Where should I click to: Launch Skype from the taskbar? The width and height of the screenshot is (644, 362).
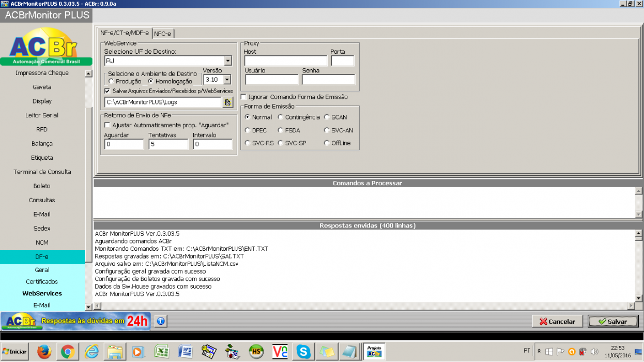click(303, 352)
